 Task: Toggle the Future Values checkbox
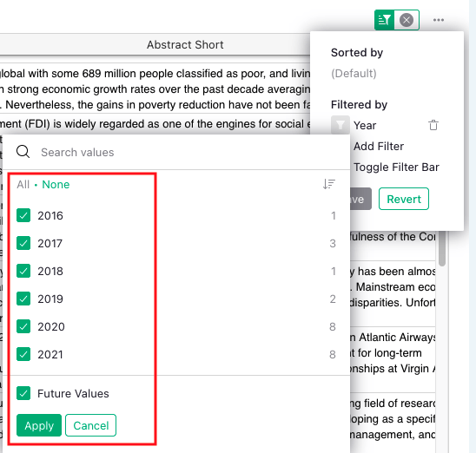pyautogui.click(x=23, y=393)
